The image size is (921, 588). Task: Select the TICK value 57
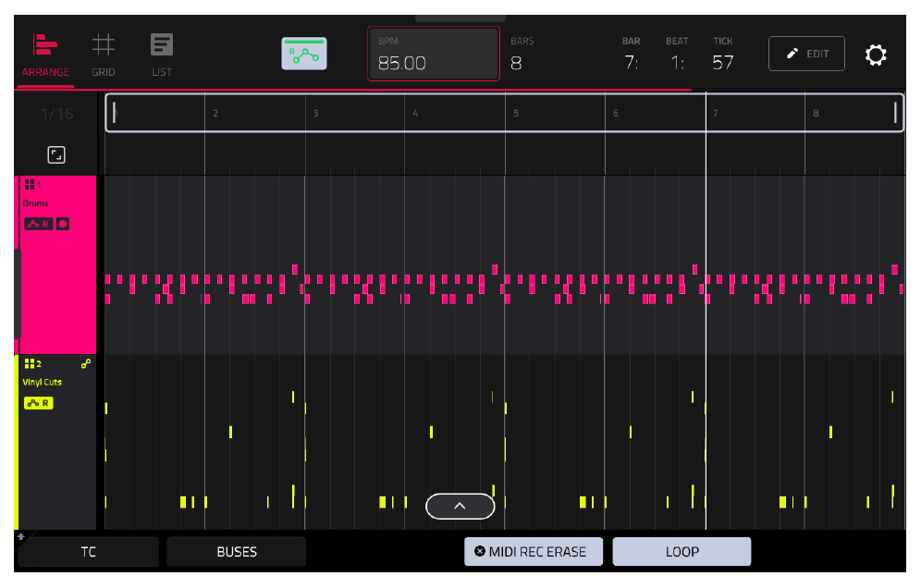click(723, 63)
